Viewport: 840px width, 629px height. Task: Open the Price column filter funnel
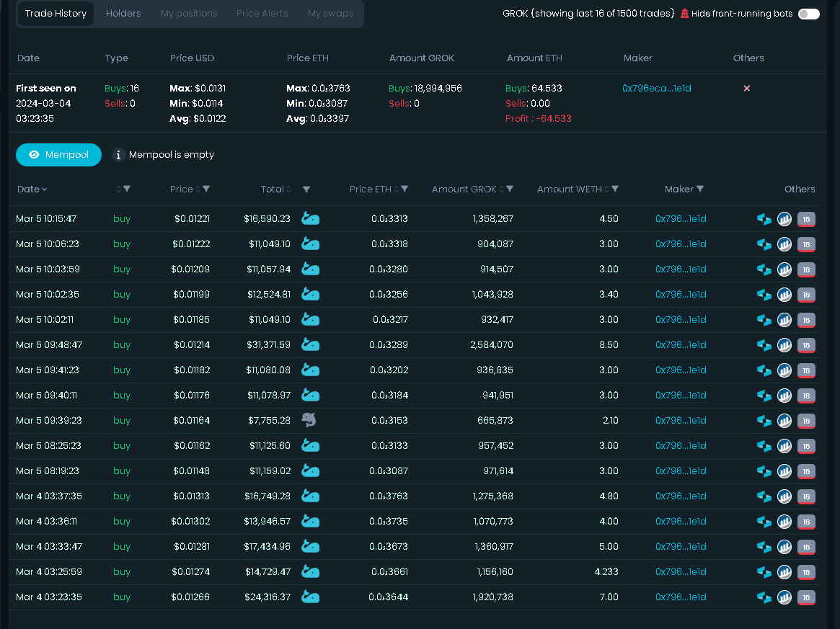click(x=206, y=189)
